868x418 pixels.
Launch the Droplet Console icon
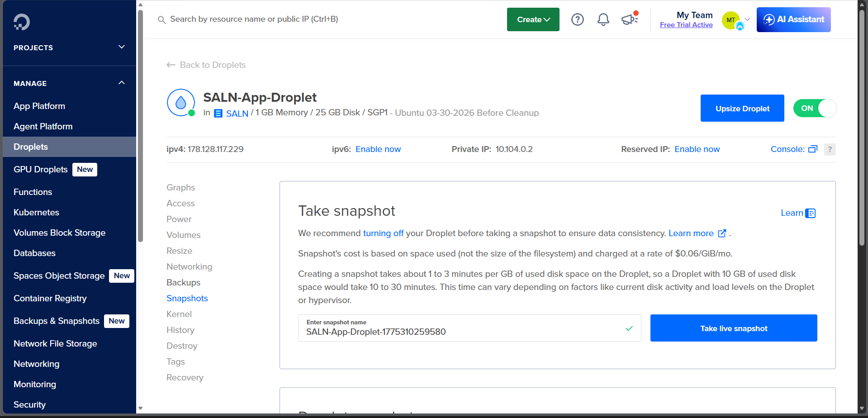(813, 149)
